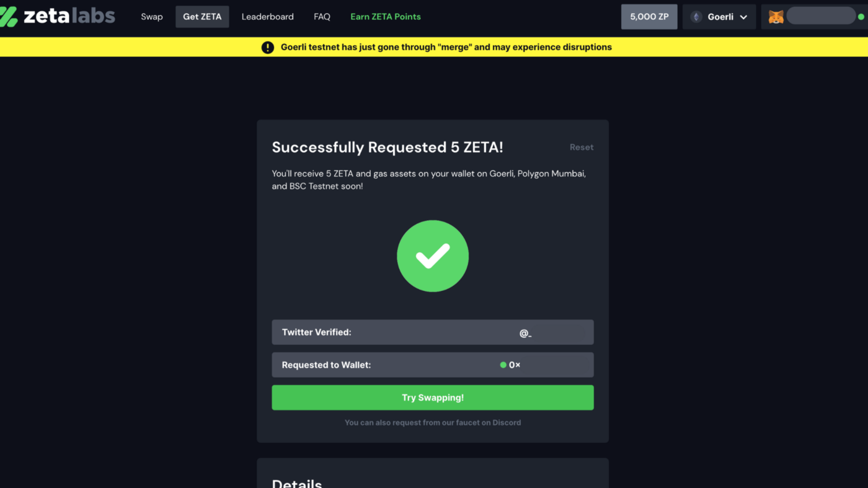Open the Goerli network dropdown
Screen dimensions: 868x488
pyautogui.click(x=719, y=17)
